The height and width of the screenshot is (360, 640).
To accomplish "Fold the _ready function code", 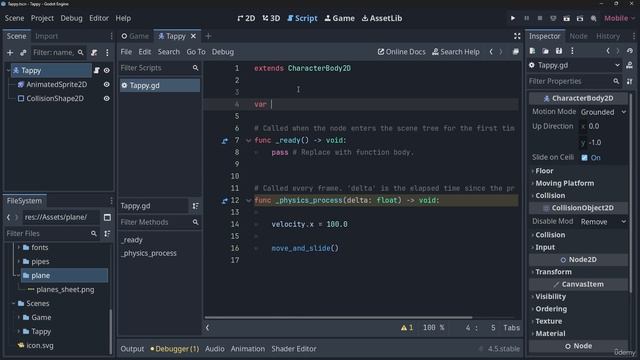I will [x=248, y=141].
